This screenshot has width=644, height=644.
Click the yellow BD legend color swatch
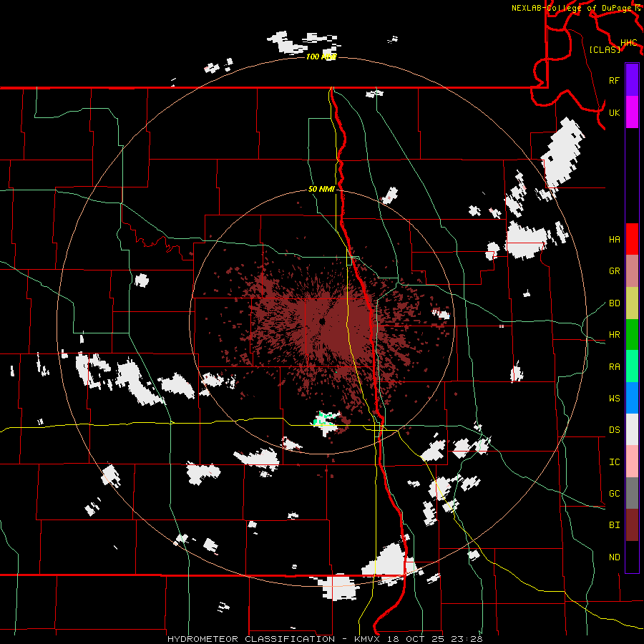point(632,303)
